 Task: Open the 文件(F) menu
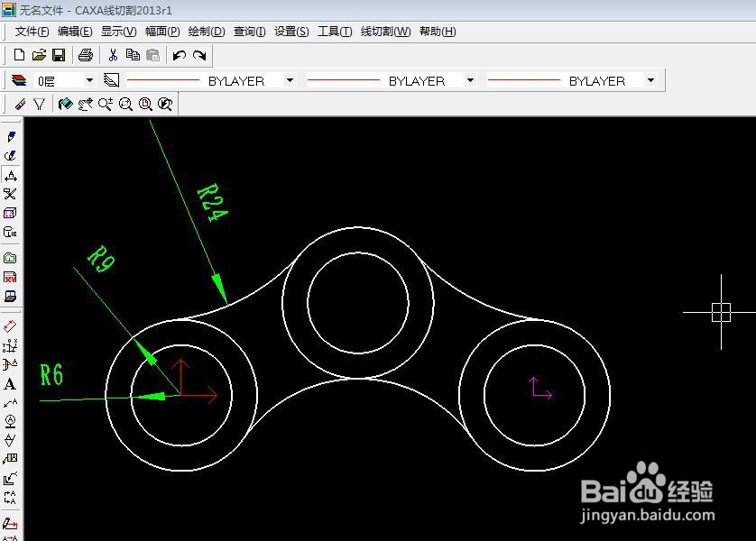click(x=32, y=32)
